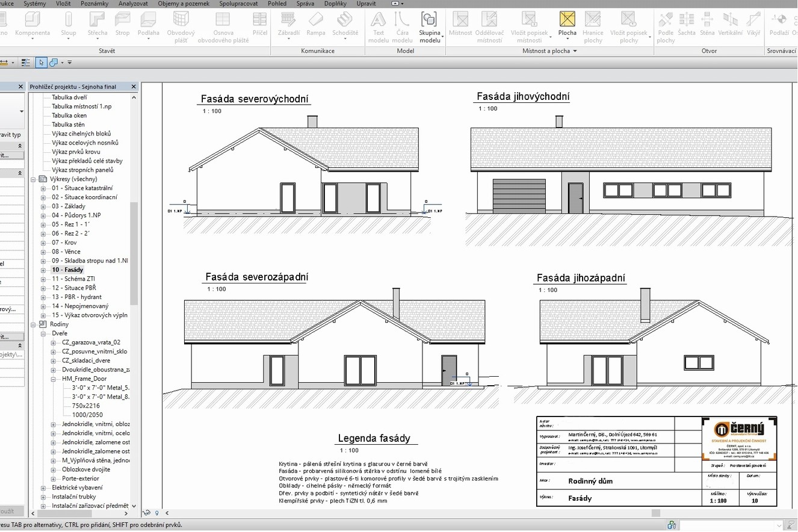
Task: Expand the Místnost a plocha panel dropdown
Action: pyautogui.click(x=575, y=51)
